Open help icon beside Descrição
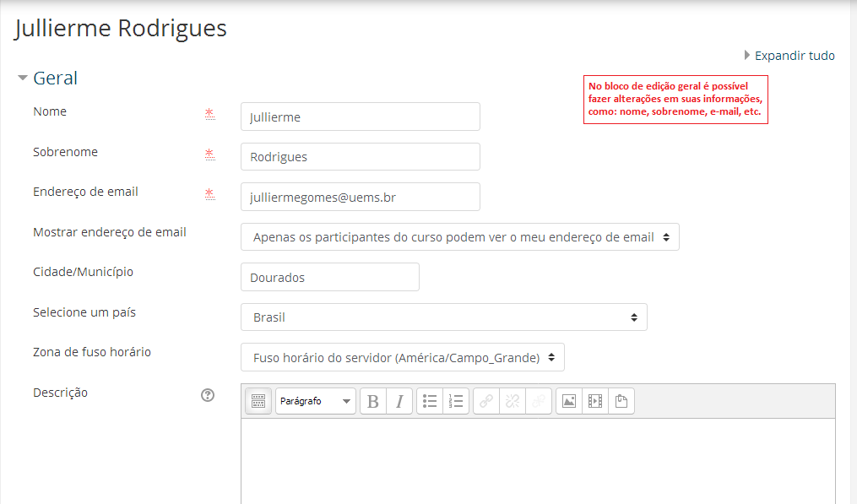 coord(208,395)
